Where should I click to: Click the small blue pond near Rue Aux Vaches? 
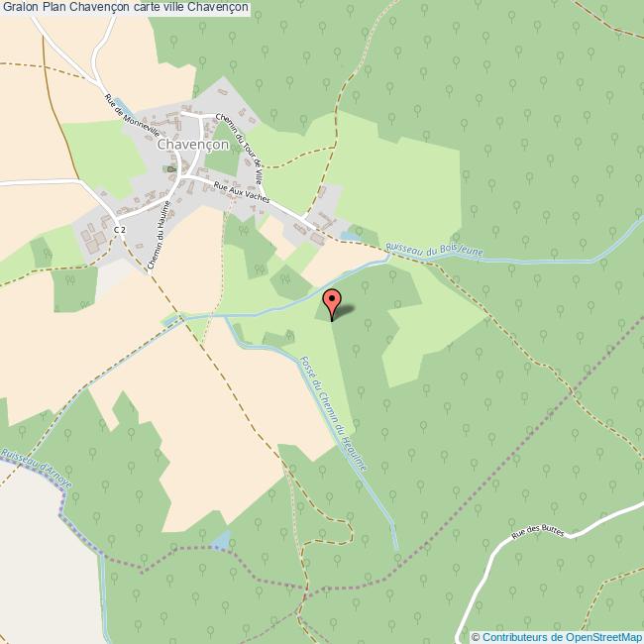[350, 236]
